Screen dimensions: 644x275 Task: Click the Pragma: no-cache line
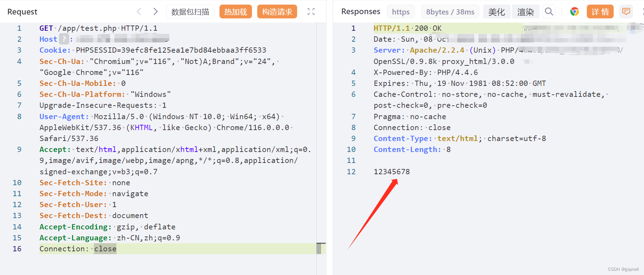click(410, 116)
